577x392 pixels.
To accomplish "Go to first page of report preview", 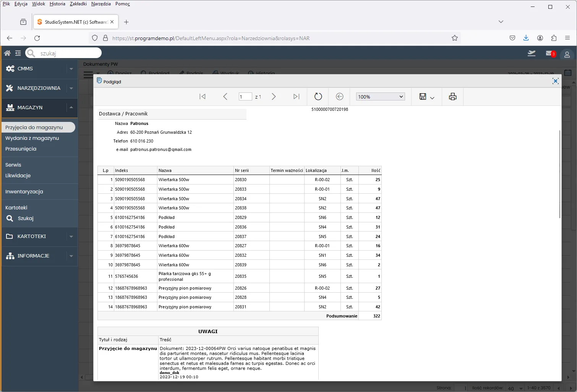I will tap(203, 97).
